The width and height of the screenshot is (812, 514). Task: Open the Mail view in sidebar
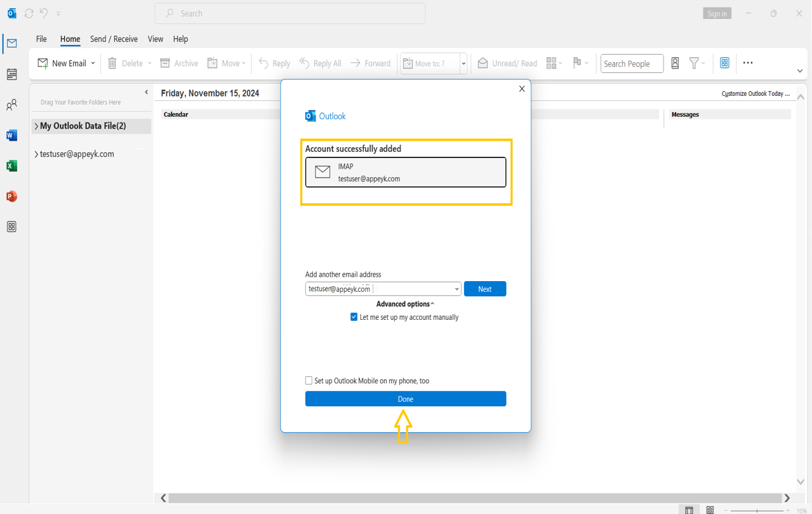coord(12,43)
